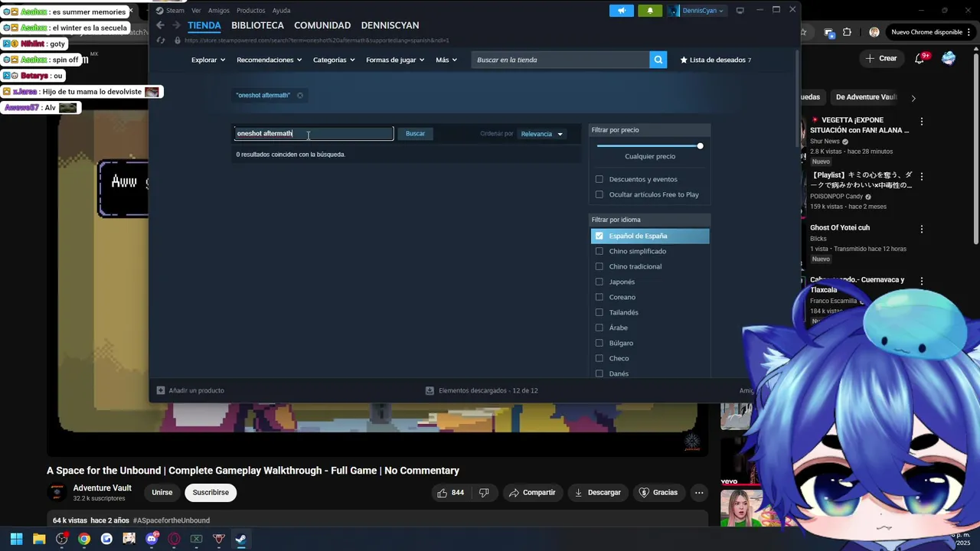980x551 pixels.
Task: Switch Steam to Big Picture mode icon
Action: 740,11
